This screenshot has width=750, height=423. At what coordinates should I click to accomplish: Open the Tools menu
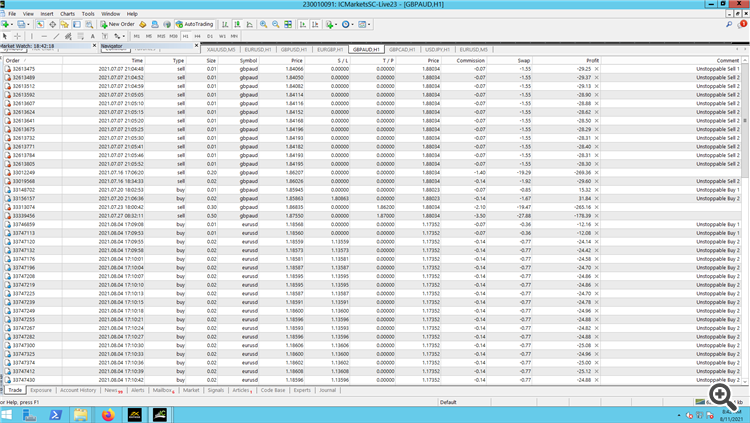(86, 14)
